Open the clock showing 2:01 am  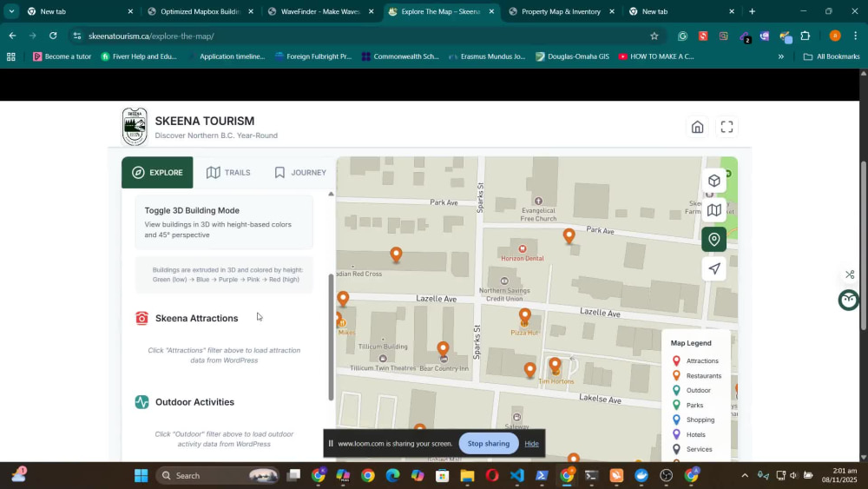(x=840, y=476)
